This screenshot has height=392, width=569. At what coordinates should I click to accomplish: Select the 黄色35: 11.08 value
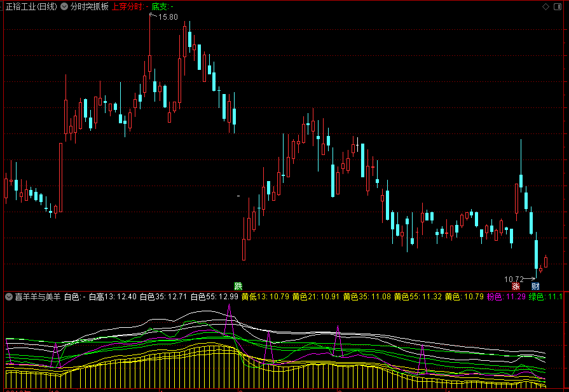coord(367,297)
